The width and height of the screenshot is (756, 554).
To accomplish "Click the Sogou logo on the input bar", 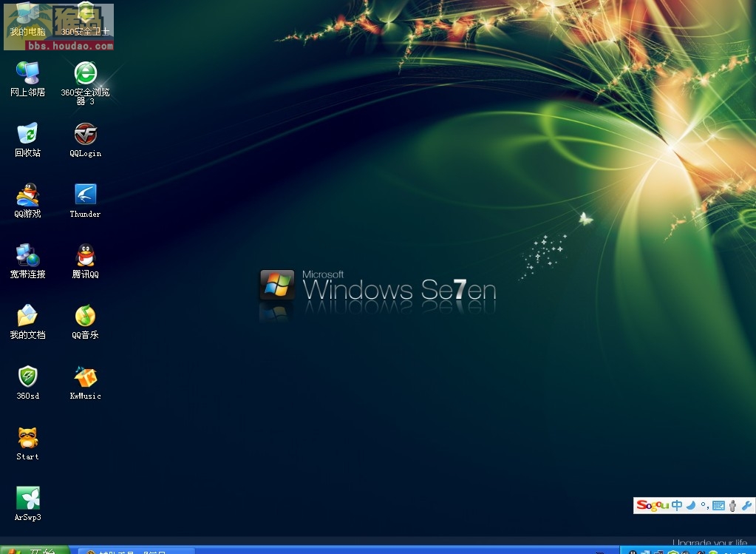I will tap(653, 505).
